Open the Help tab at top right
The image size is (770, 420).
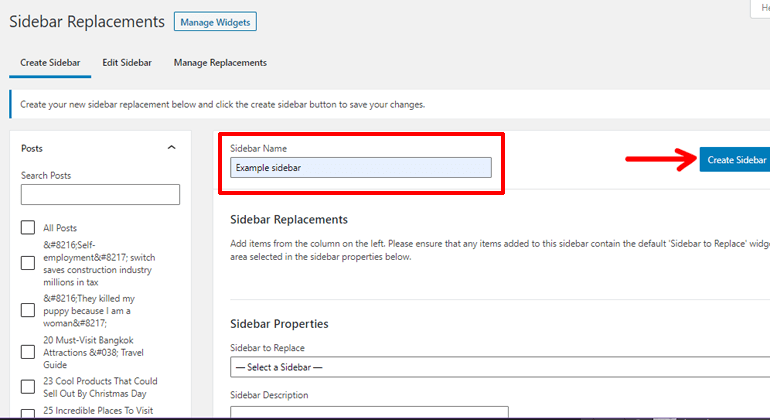(760, 8)
